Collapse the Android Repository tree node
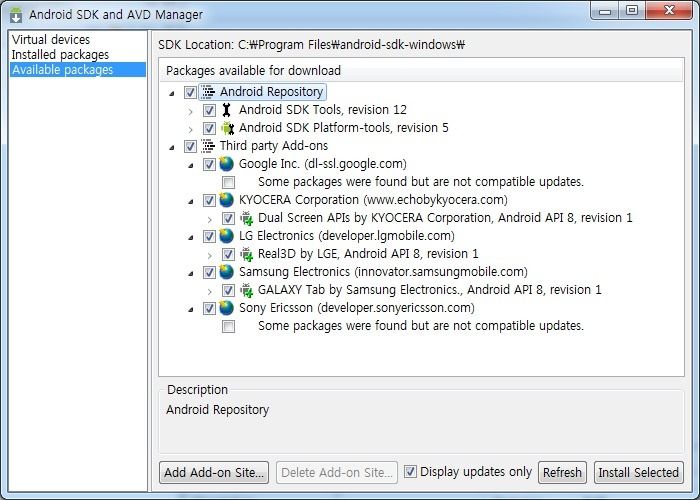 point(172,93)
